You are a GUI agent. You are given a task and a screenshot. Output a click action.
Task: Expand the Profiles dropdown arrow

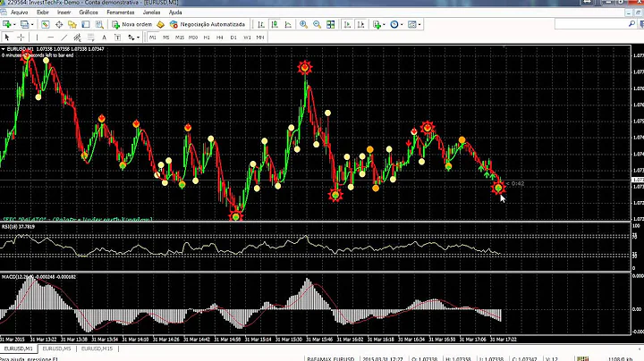[x=32, y=25]
